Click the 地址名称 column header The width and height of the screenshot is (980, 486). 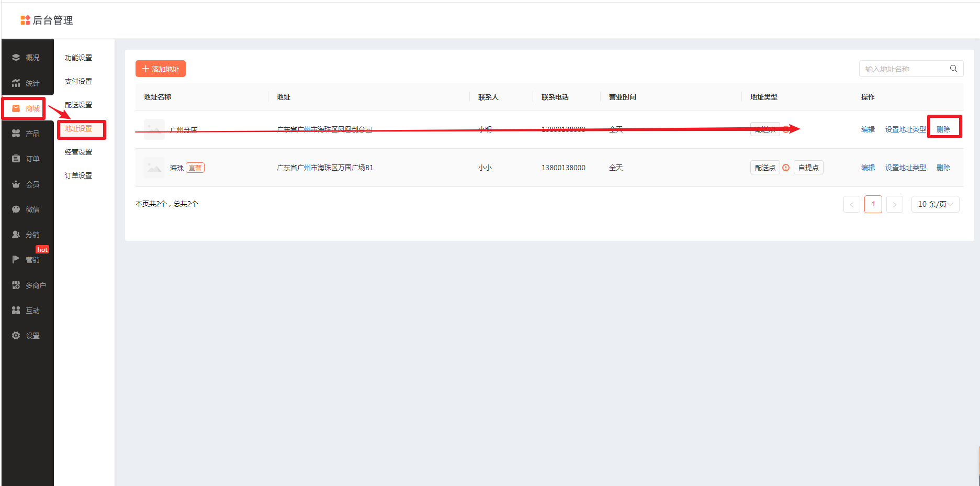pos(157,97)
